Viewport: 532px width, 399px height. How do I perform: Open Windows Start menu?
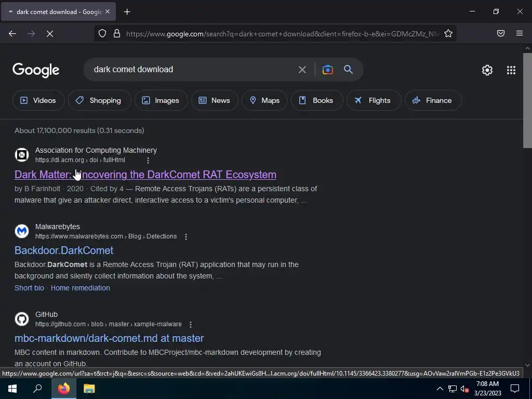click(12, 389)
